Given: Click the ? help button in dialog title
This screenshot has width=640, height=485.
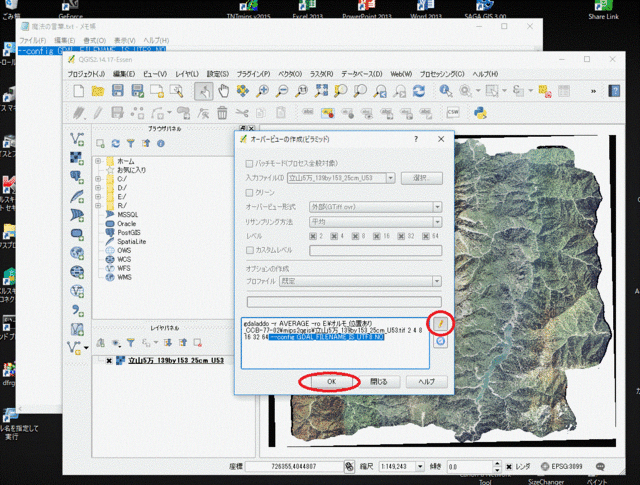Looking at the screenshot, I should click(416, 139).
